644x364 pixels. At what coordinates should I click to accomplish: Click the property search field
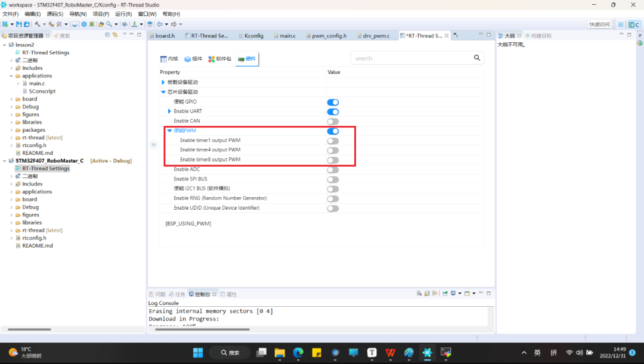click(411, 58)
